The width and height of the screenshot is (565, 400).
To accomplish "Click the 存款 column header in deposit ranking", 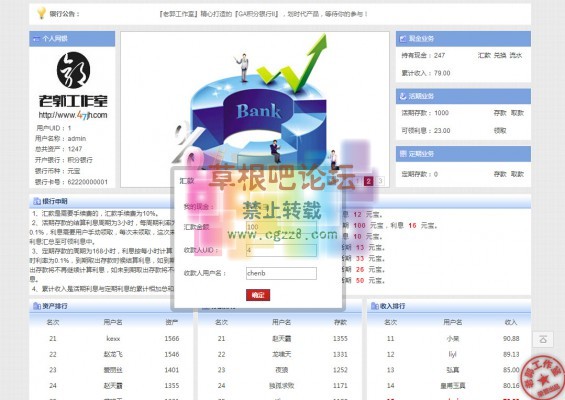I will click(x=340, y=322).
